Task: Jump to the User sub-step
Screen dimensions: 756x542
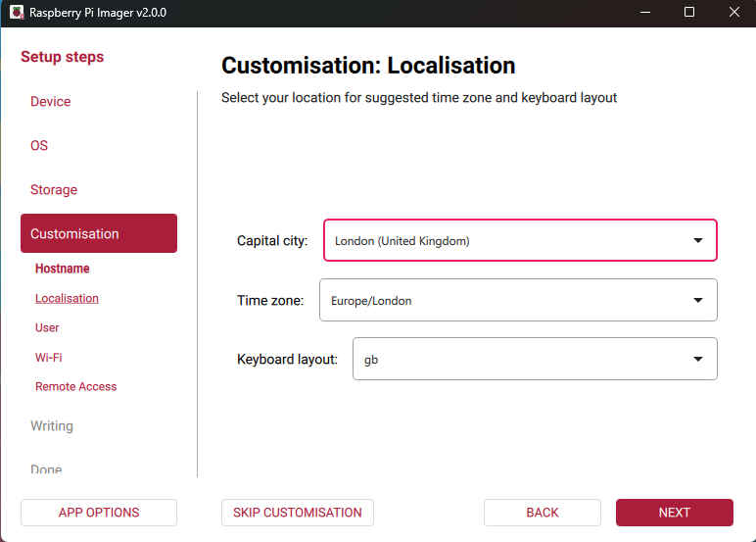Action: (x=47, y=327)
